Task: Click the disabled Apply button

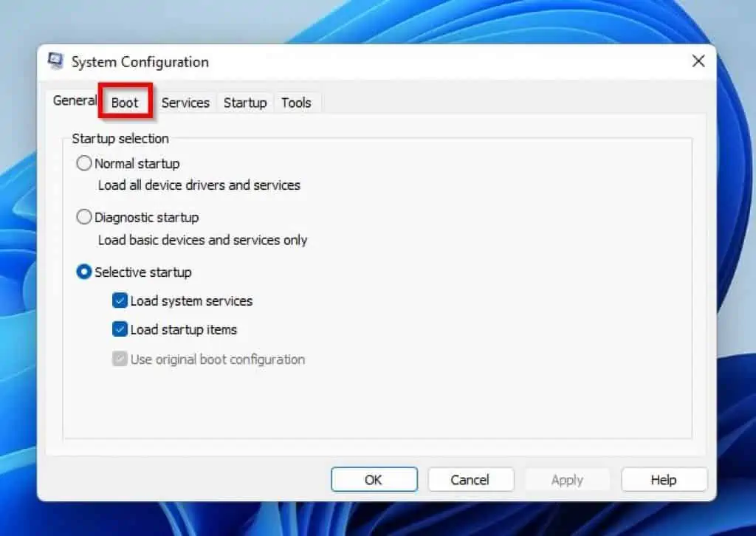Action: (567, 480)
